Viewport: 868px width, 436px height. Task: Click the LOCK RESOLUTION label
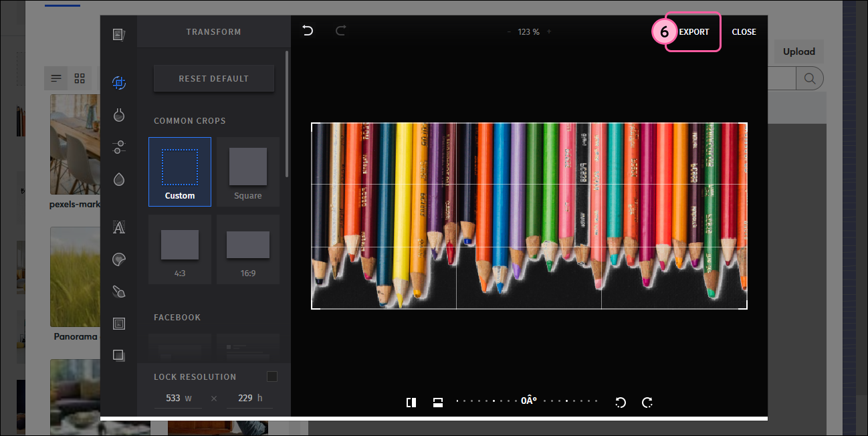(195, 377)
